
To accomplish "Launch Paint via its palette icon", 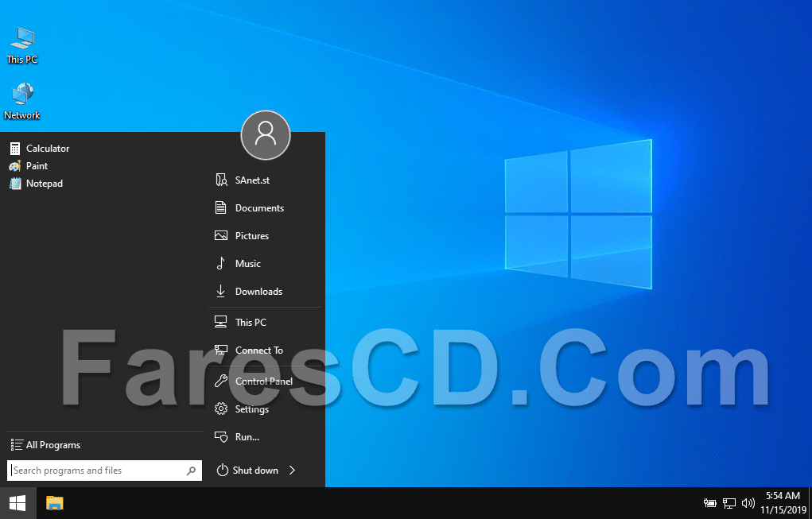I will 15,166.
